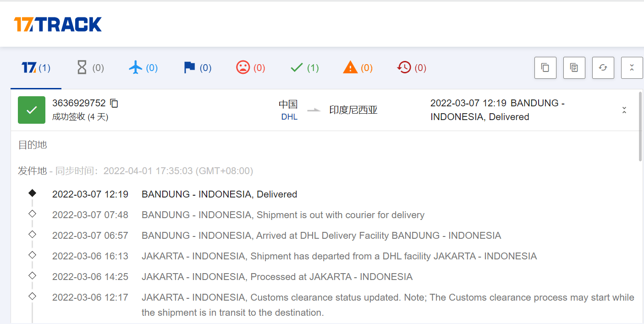Select the Delivered event timeline marker
Viewport: 644px width, 324px height.
click(32, 193)
